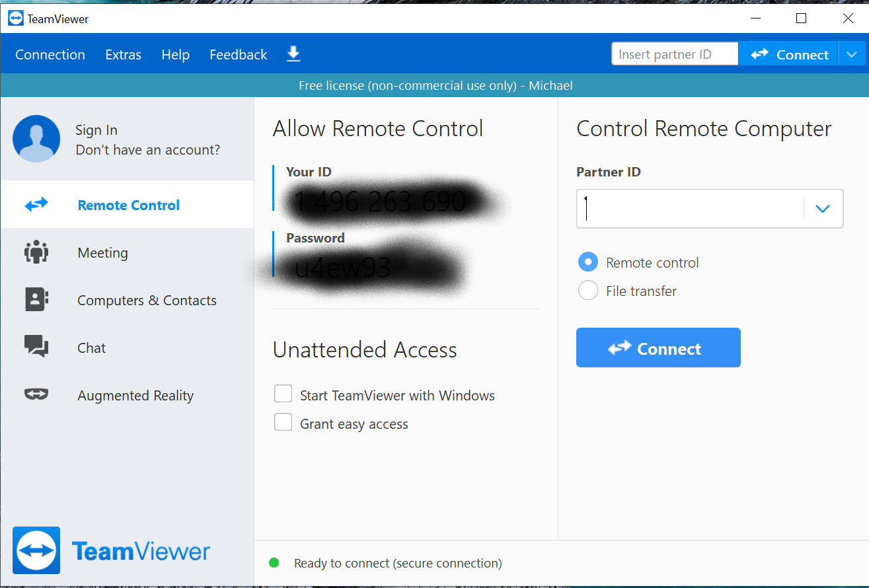Enable Start TeamViewer with Windows checkbox
The height and width of the screenshot is (588, 869).
(283, 394)
